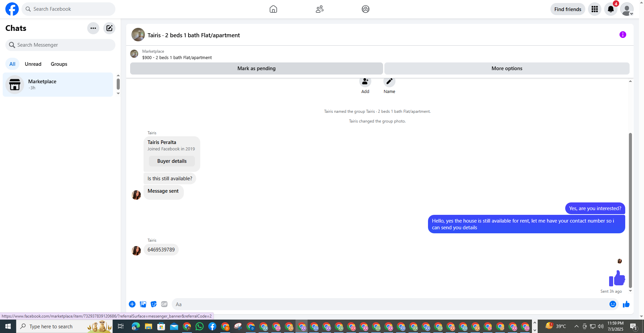This screenshot has height=333, width=644.
Task: Open the emoji picker smiley
Action: (613, 304)
